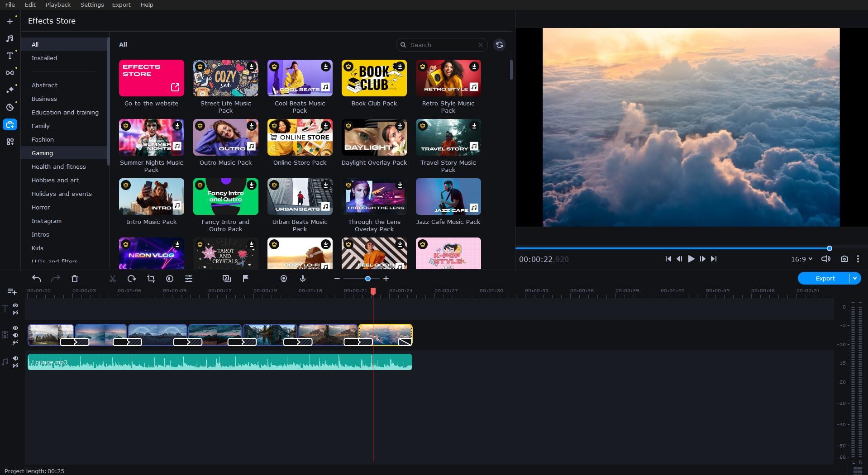Select the Gaming category
The height and width of the screenshot is (475, 868).
pyautogui.click(x=42, y=153)
